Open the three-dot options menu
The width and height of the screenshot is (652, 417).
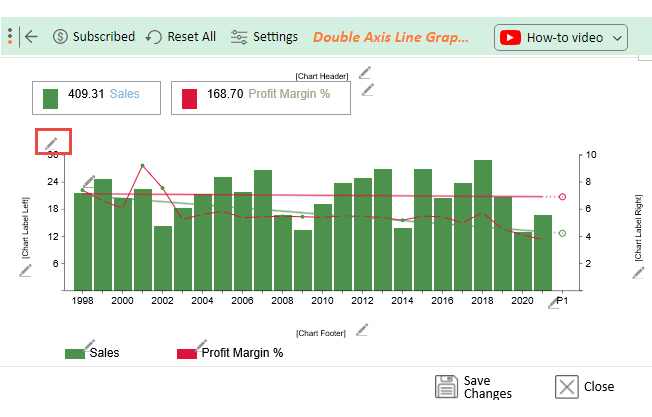(x=10, y=36)
